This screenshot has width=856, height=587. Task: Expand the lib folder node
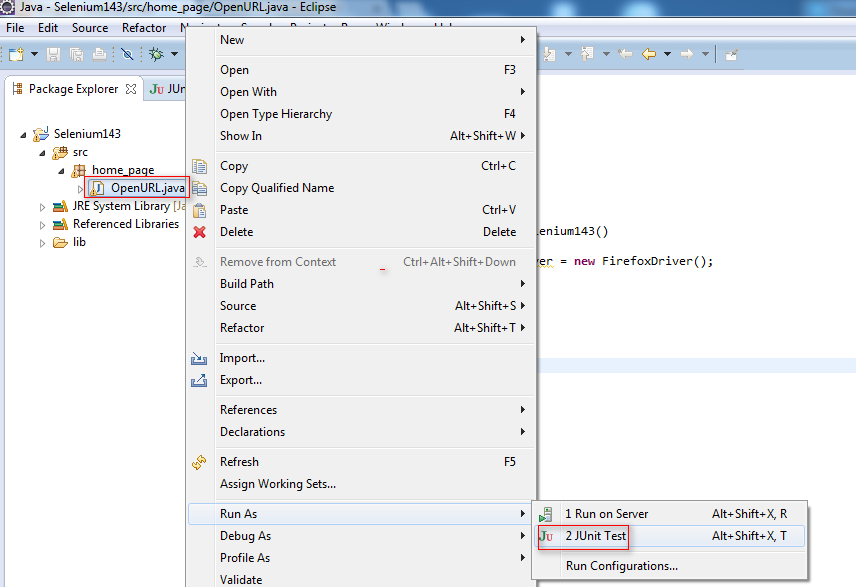coord(42,243)
